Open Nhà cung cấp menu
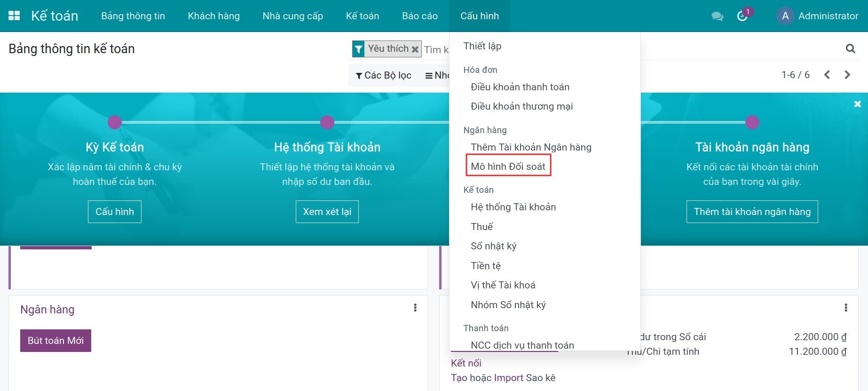This screenshot has width=868, height=391. pos(293,16)
